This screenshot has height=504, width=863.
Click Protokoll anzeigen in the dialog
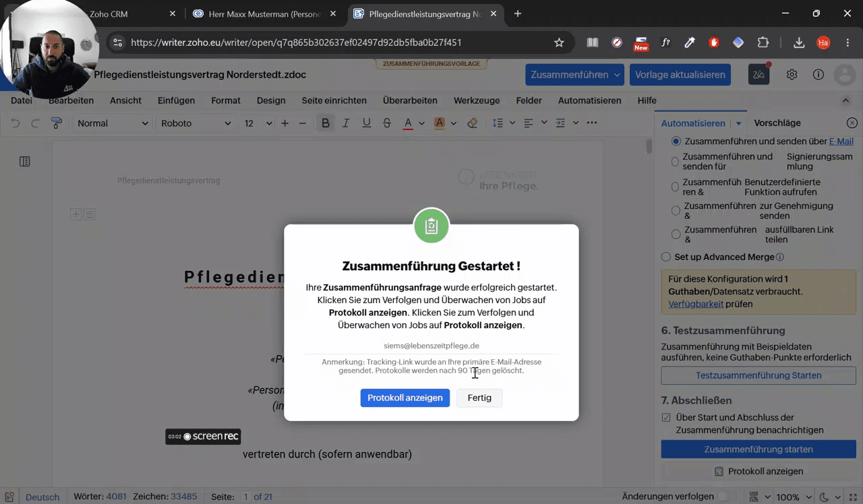click(405, 398)
